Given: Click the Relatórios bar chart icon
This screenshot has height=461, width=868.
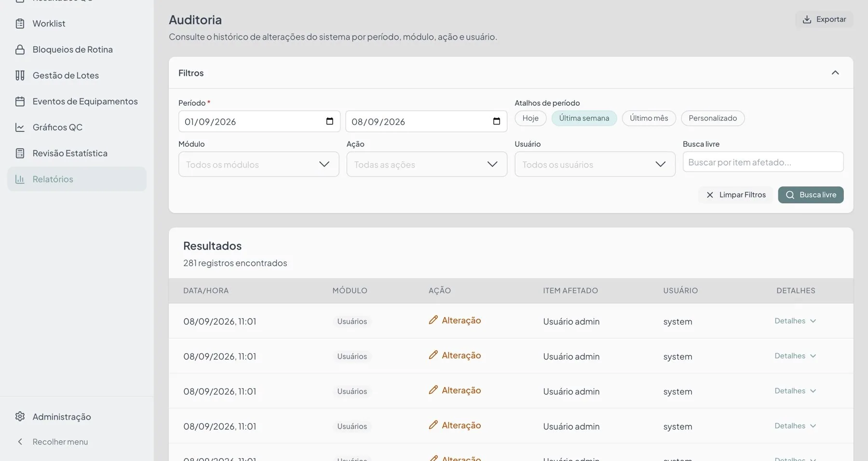Looking at the screenshot, I should point(20,179).
